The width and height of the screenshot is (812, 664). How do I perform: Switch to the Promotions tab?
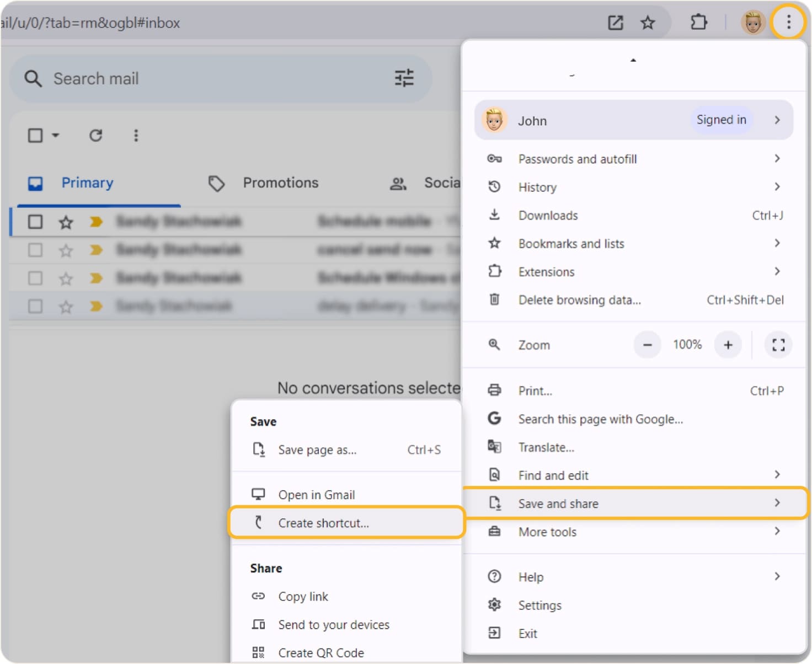pyautogui.click(x=281, y=183)
